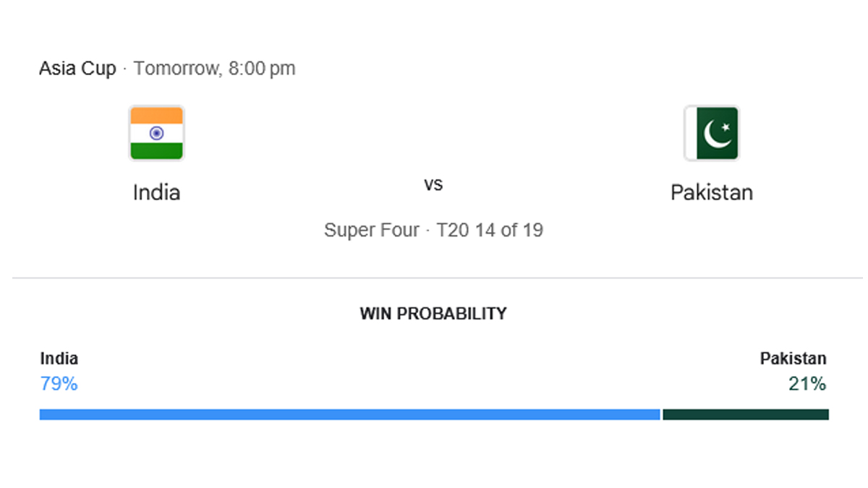Click the blue India probability bar
868x488 pixels.
point(350,414)
